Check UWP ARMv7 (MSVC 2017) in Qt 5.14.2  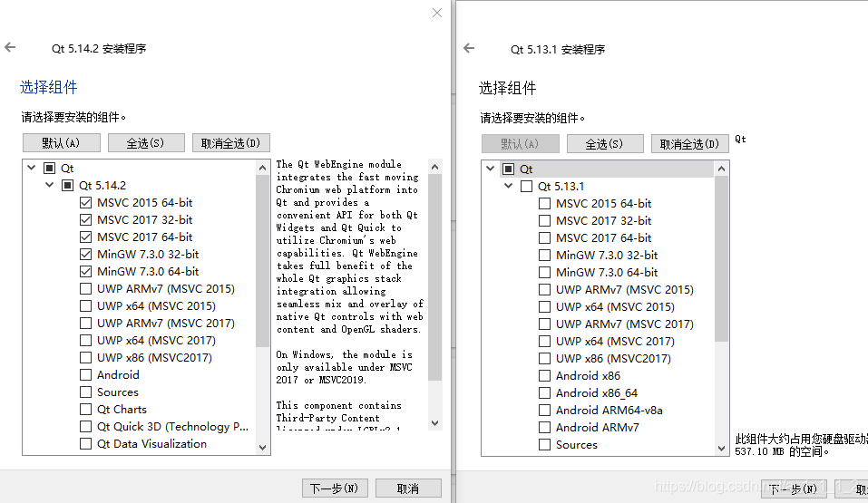click(x=85, y=323)
